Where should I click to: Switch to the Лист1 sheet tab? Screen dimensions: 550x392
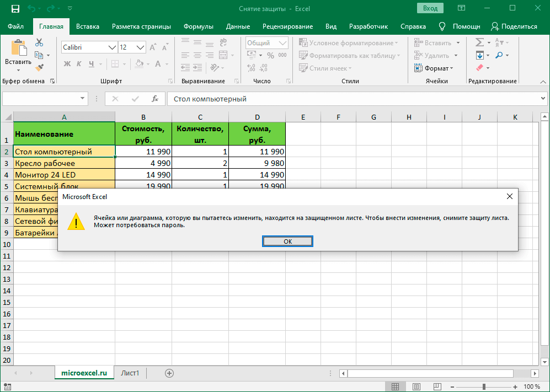[130, 373]
